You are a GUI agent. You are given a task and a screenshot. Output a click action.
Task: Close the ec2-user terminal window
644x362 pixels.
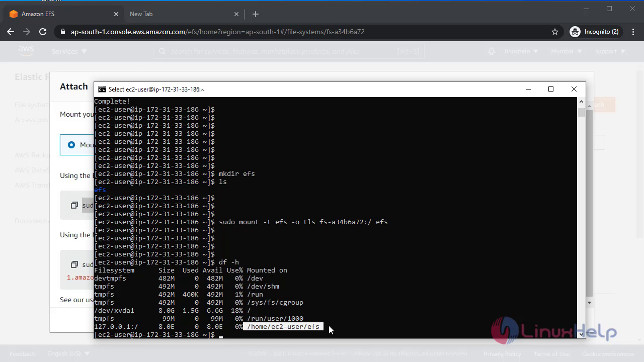574,89
